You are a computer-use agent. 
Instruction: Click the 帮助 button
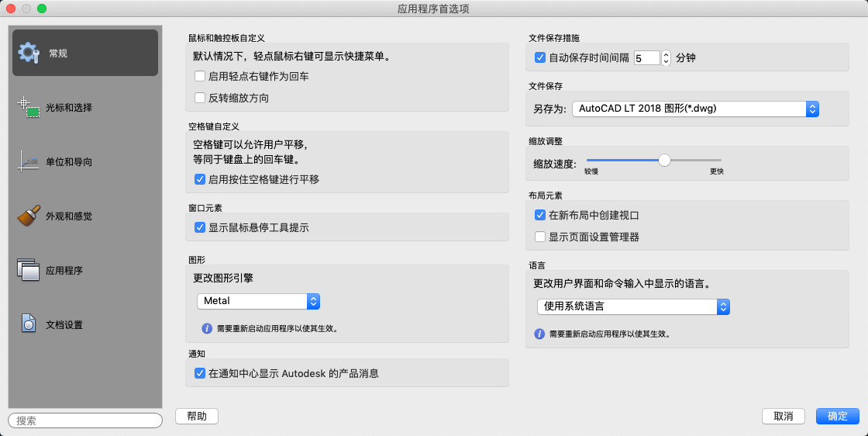(x=197, y=417)
